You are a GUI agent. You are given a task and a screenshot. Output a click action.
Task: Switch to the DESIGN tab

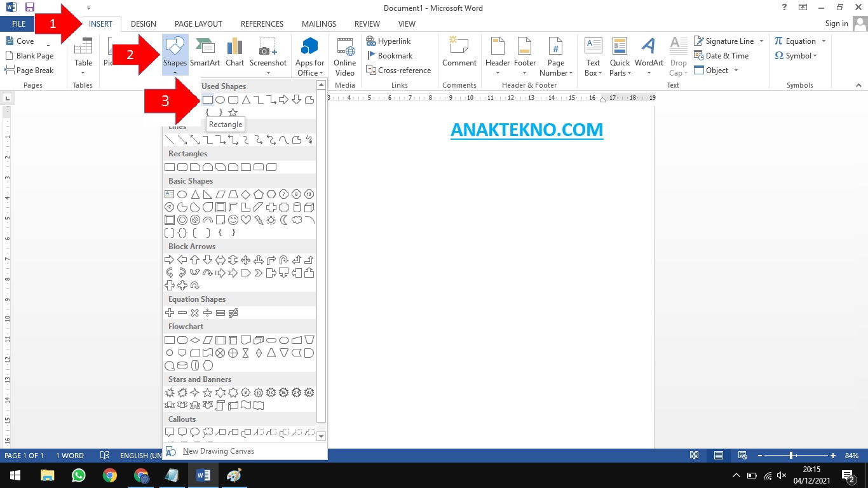click(x=144, y=24)
